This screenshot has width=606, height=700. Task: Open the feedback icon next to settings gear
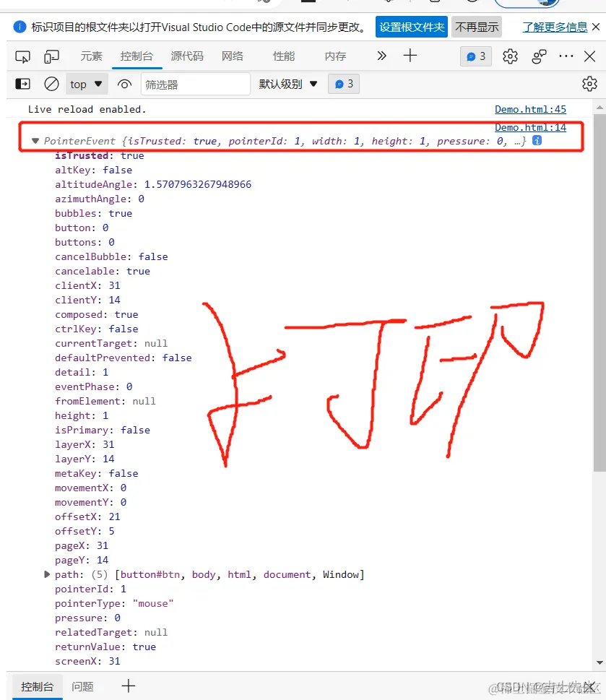pyautogui.click(x=539, y=56)
